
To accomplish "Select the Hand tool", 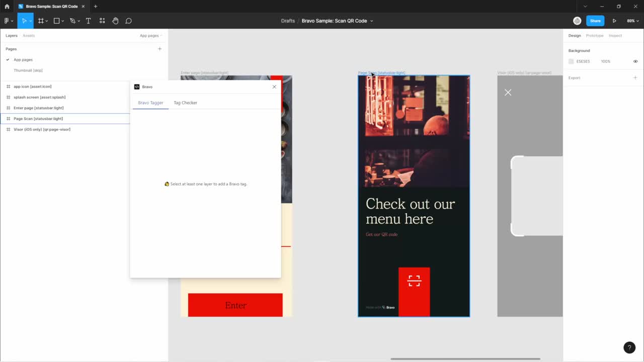I will tap(115, 21).
